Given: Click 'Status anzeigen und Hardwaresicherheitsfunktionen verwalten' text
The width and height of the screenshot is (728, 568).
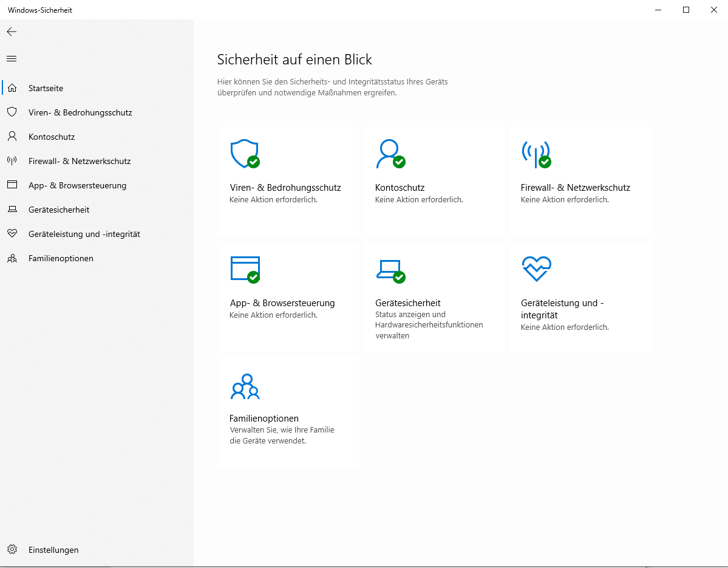Looking at the screenshot, I should [x=429, y=324].
